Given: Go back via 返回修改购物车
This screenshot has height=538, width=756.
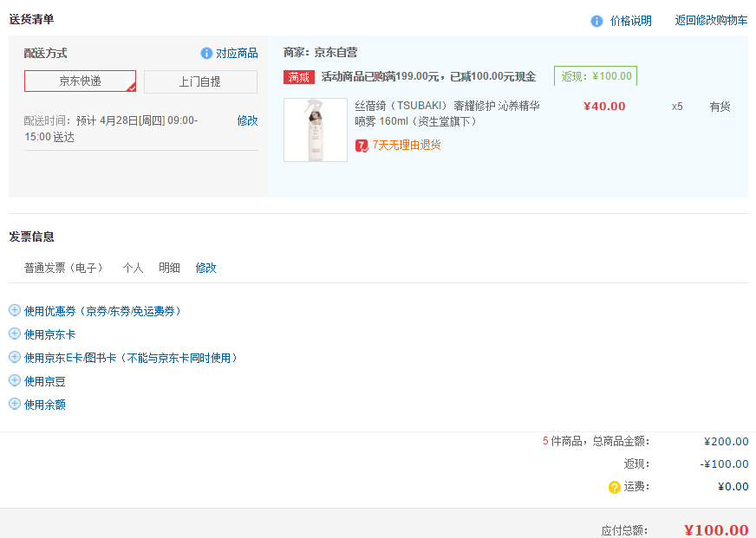Looking at the screenshot, I should pyautogui.click(x=711, y=20).
